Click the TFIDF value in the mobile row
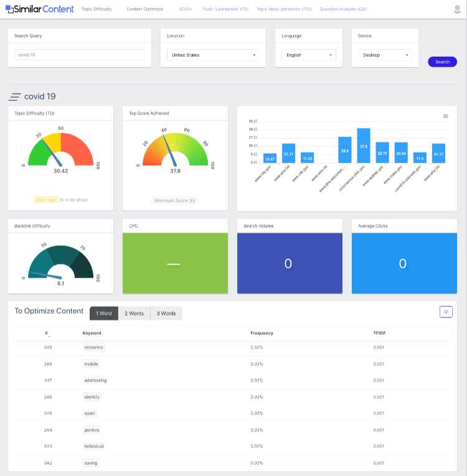This screenshot has width=467, height=476. 379,364
